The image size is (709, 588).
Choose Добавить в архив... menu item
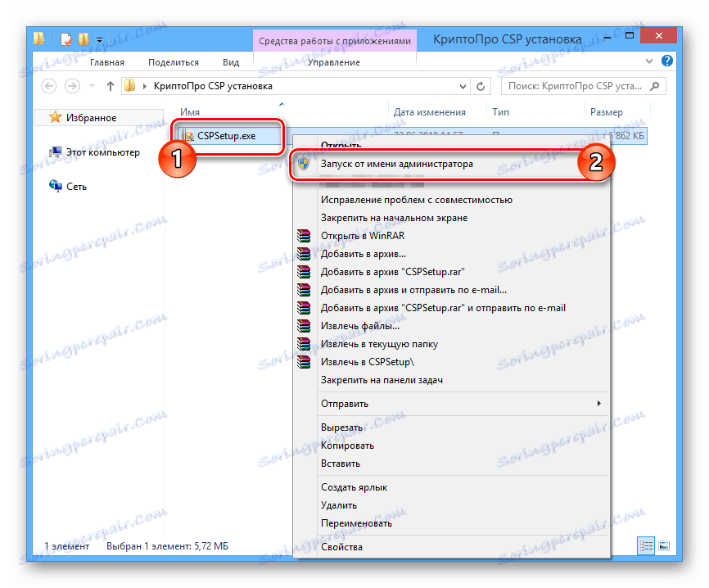tap(451, 254)
